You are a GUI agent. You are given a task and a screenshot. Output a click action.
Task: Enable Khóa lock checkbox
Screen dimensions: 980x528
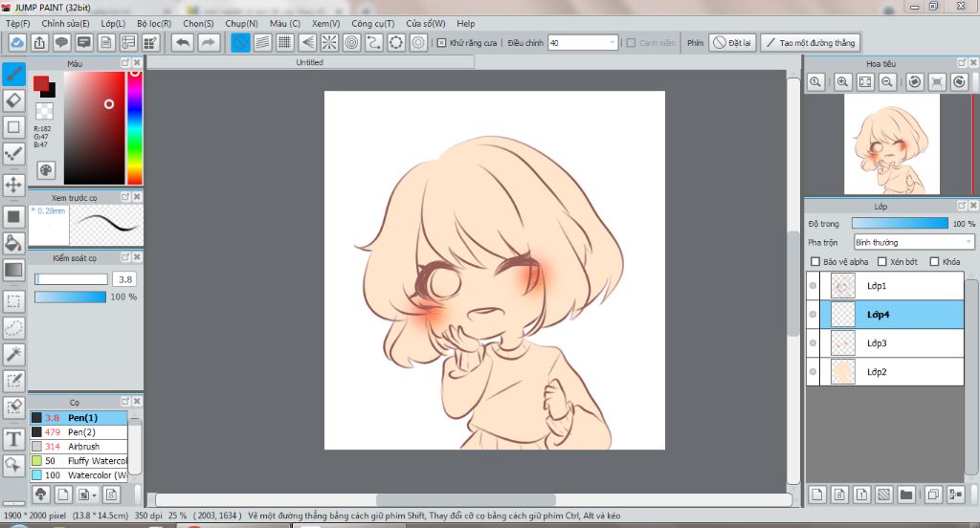[x=934, y=262]
